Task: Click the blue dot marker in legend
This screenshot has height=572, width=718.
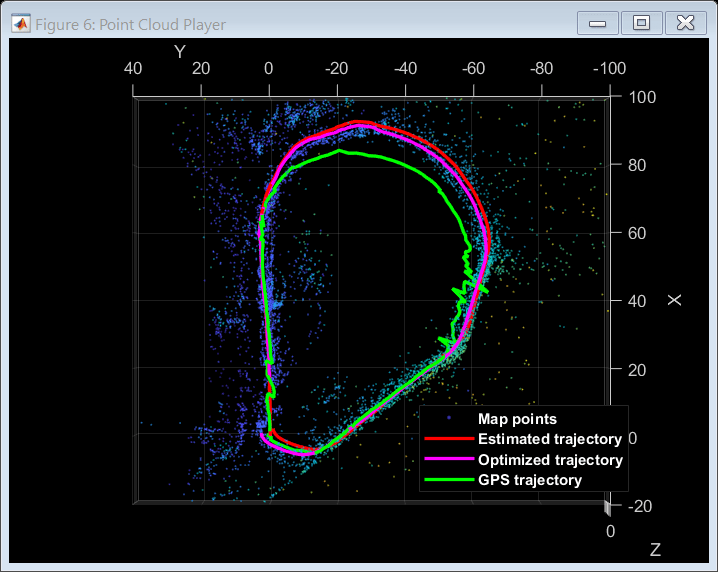Action: click(x=449, y=419)
